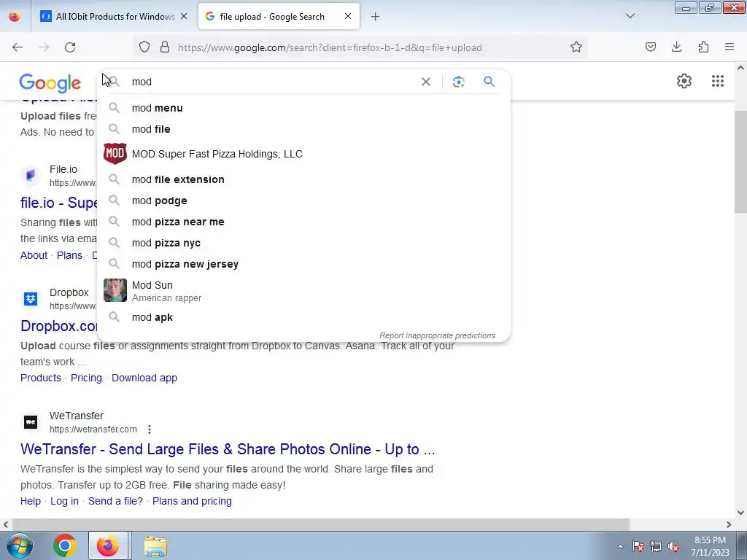This screenshot has width=747, height=560.
Task: Choose the 'mod menu' suggestion
Action: (303, 108)
